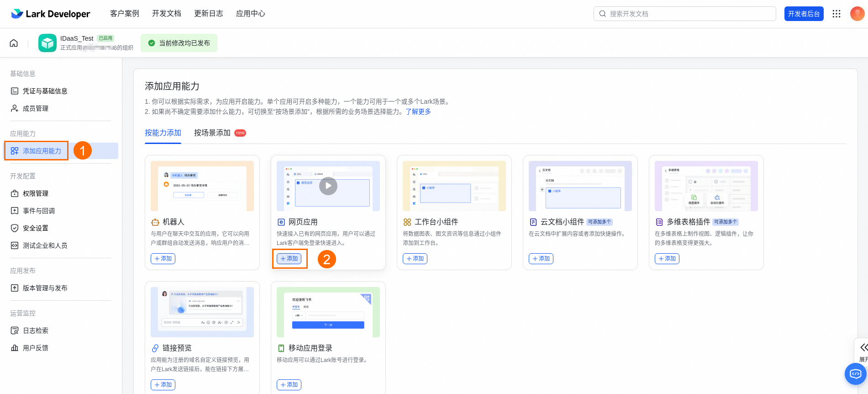Click the Cloud Docs Widget icon
Screen dimensions: 868x394
[x=533, y=222]
